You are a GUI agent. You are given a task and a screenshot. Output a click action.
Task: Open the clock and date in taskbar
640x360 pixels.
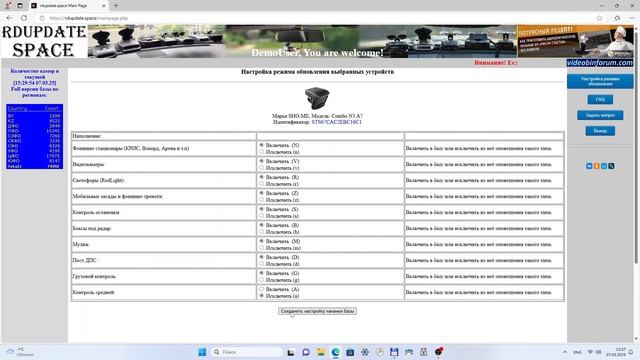[616, 352]
